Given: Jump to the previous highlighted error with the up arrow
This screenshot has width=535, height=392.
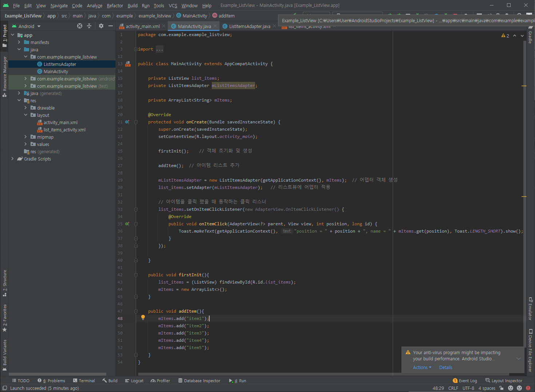Looking at the screenshot, I should [x=515, y=36].
